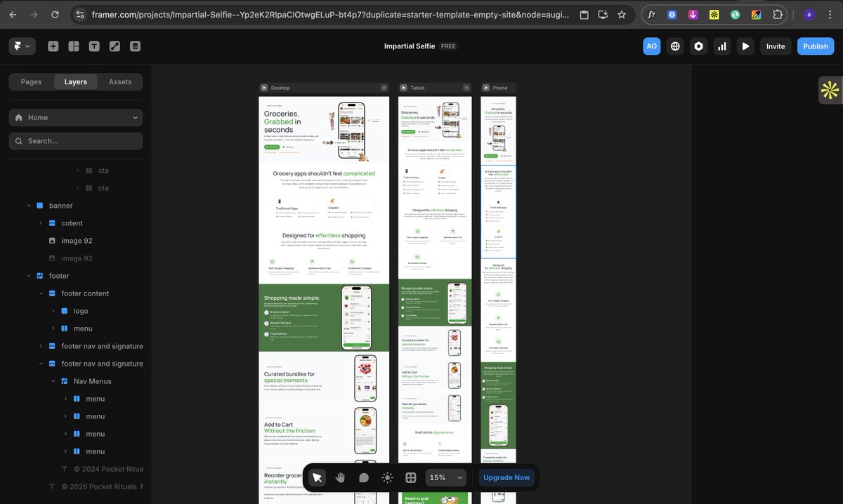This screenshot has height=504, width=843.
Task: Open the zoom percentage dropdown
Action: pos(445,477)
